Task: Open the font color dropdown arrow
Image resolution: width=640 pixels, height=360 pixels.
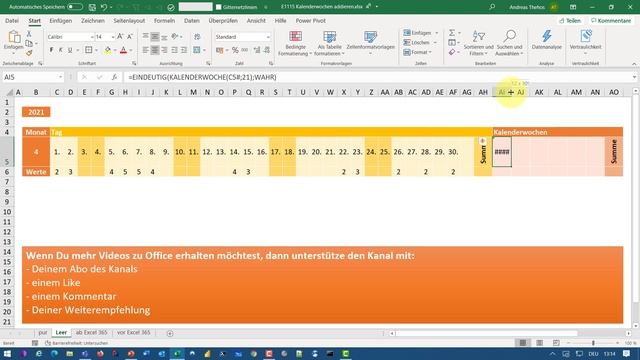Action: [x=131, y=50]
